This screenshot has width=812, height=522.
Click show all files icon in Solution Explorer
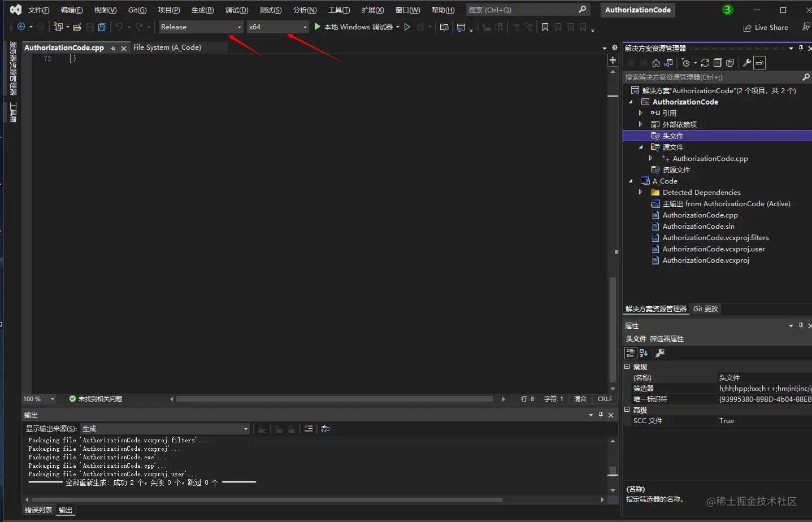tap(730, 63)
